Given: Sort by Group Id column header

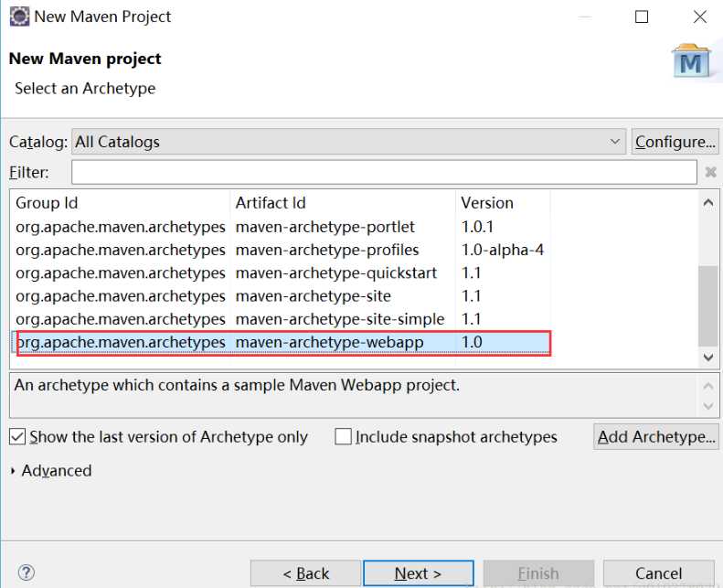Looking at the screenshot, I should coord(121,202).
